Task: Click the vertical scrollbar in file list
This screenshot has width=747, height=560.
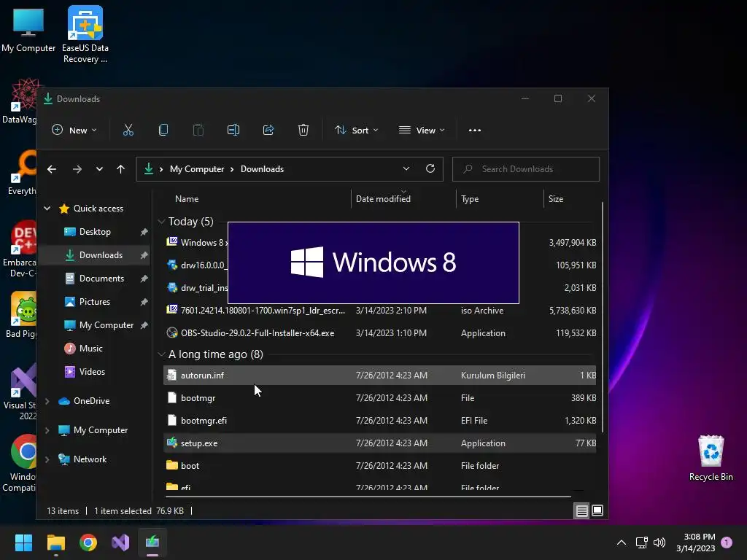Action: pyautogui.click(x=602, y=316)
